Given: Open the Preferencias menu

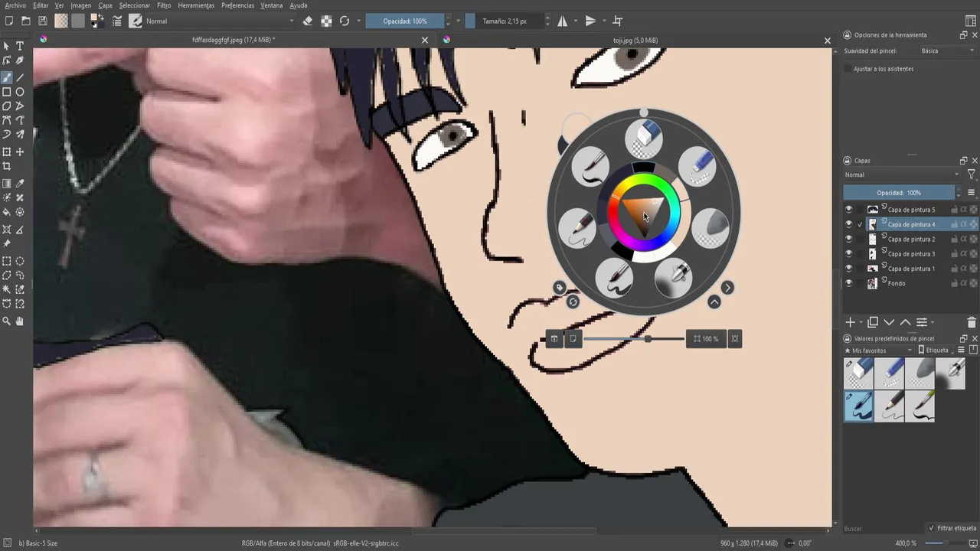Looking at the screenshot, I should (x=237, y=5).
